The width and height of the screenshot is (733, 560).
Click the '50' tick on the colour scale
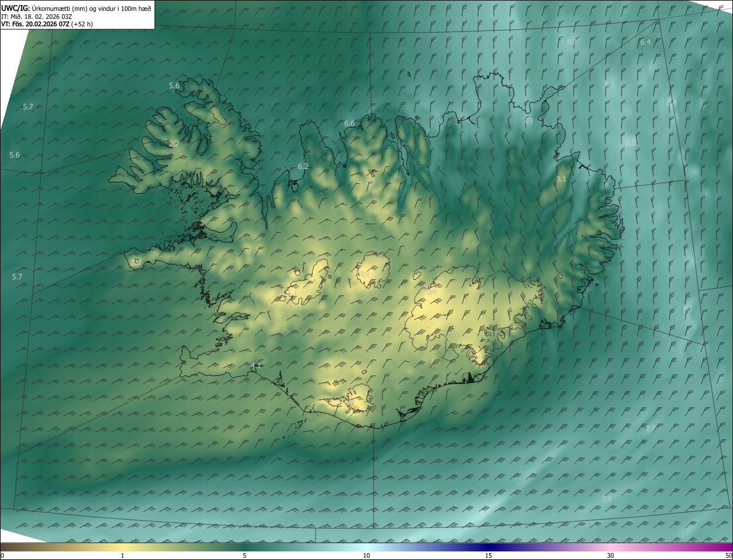pyautogui.click(x=728, y=555)
